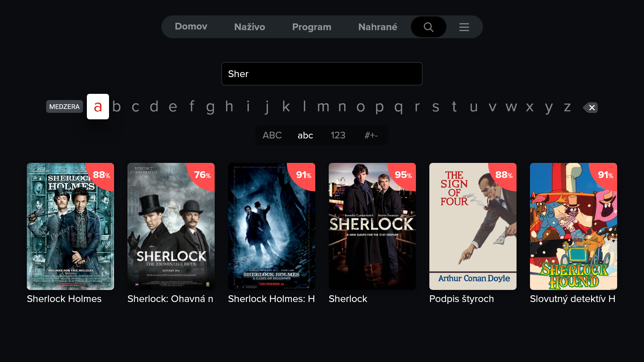Select the title 'Sherlock' under the fourth poster
This screenshot has height=362, width=644.
click(348, 299)
